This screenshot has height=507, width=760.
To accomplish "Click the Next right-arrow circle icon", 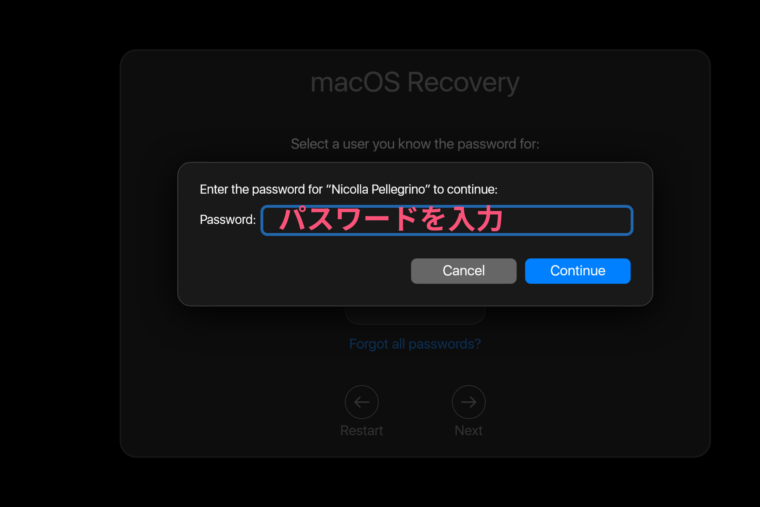I will 468,402.
